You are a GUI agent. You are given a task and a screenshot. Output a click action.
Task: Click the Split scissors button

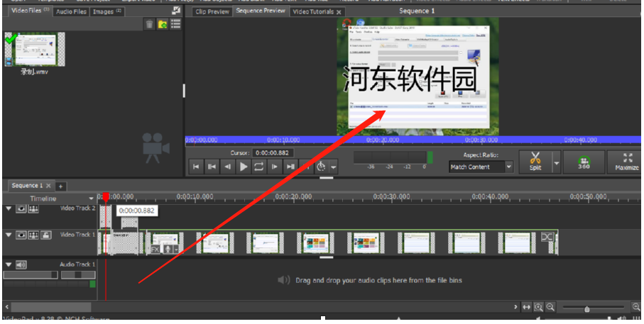tap(535, 162)
